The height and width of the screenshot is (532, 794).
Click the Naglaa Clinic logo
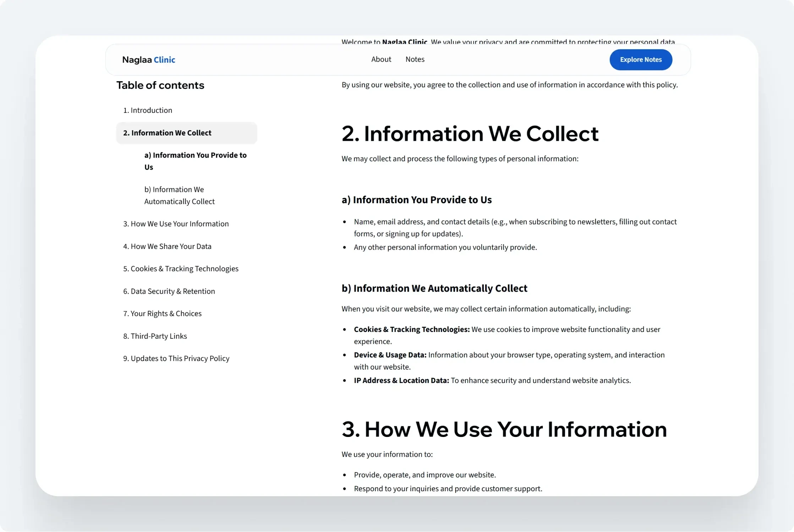point(148,60)
